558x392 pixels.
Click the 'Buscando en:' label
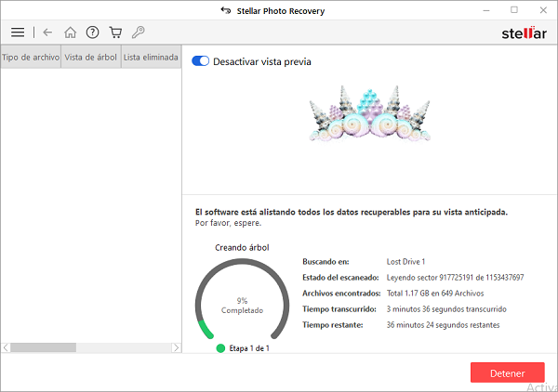[325, 262]
